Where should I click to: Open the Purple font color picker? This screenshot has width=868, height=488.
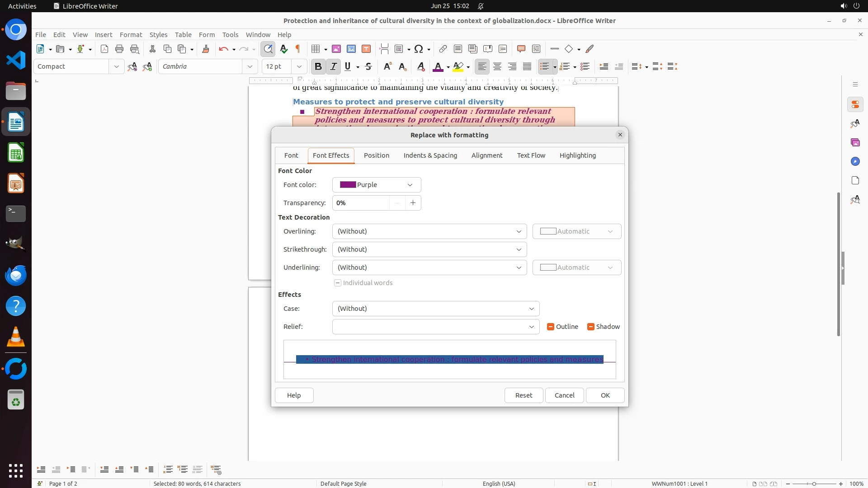pos(376,185)
